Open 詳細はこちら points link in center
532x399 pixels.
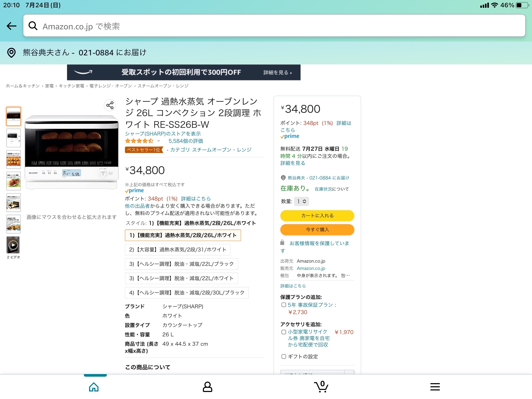click(196, 199)
